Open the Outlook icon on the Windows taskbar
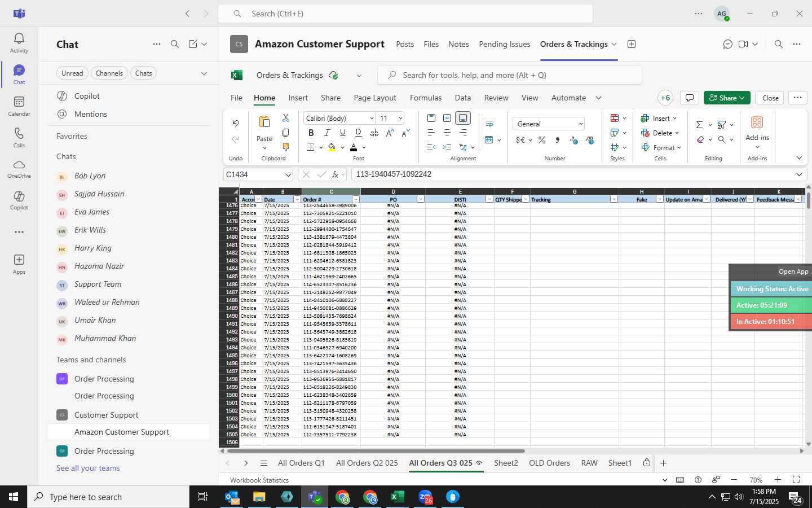Viewport: 812px width, 508px height. pos(232,497)
